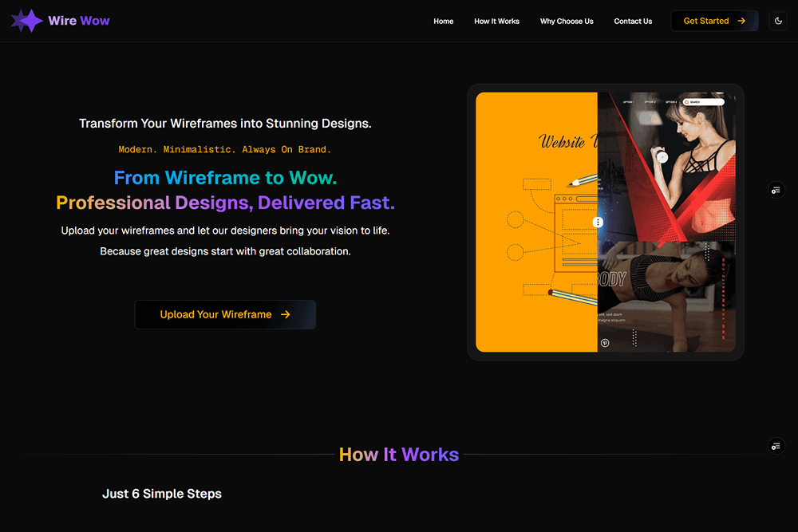The width and height of the screenshot is (798, 532).
Task: Click the arrow icon in Upload Your Wireframe button
Action: (286, 315)
